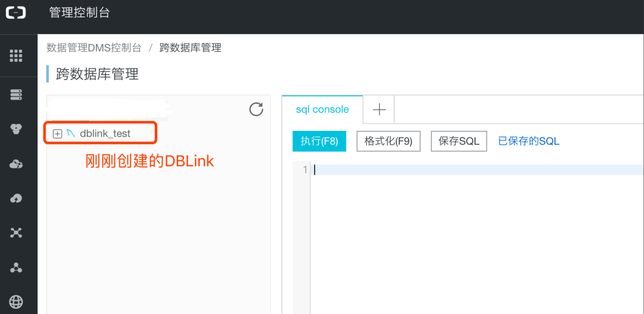This screenshot has width=644, height=314.
Task: Open the hexagon cluster sidebar icon
Action: point(16,129)
